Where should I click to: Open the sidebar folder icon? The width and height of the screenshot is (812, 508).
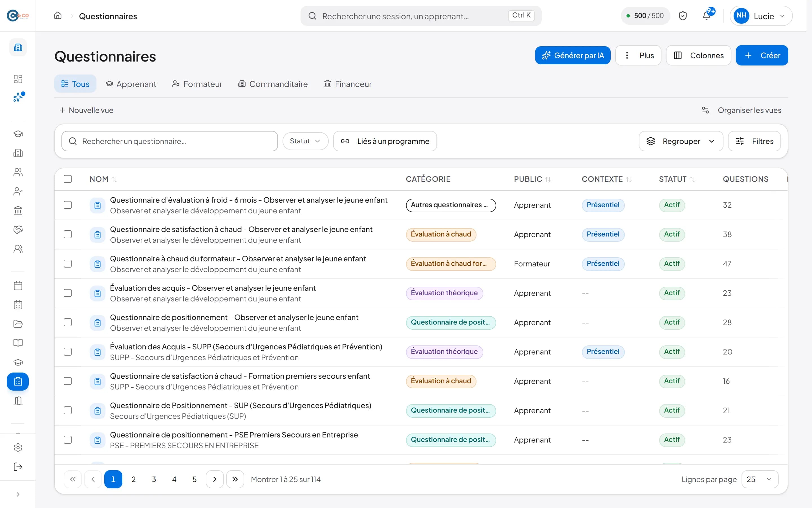pyautogui.click(x=18, y=324)
